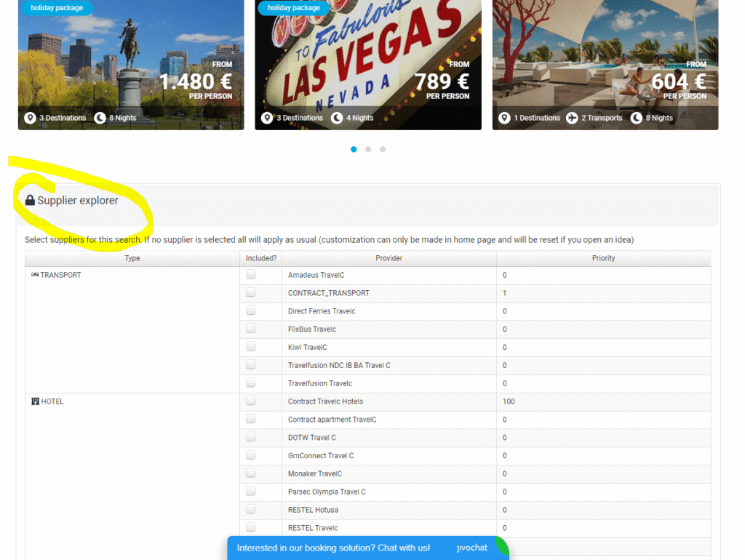
Task: Click the moon icon next to 4 Nights
Action: (x=337, y=118)
